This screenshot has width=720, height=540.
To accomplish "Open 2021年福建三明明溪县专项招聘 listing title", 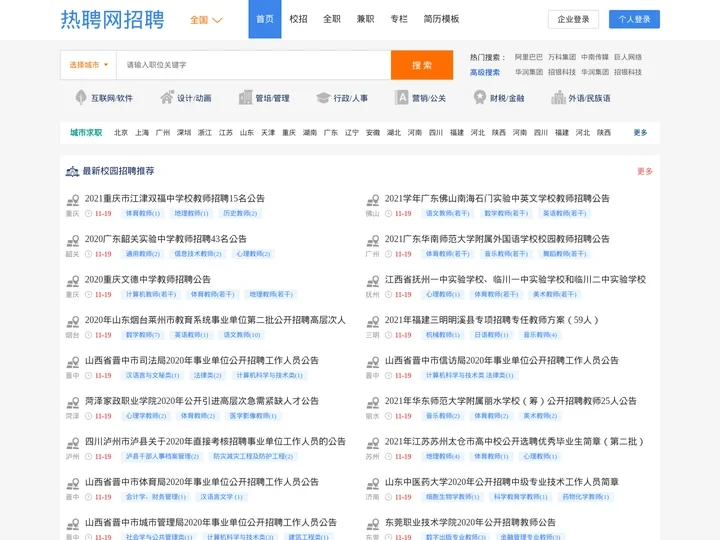I will tap(492, 320).
